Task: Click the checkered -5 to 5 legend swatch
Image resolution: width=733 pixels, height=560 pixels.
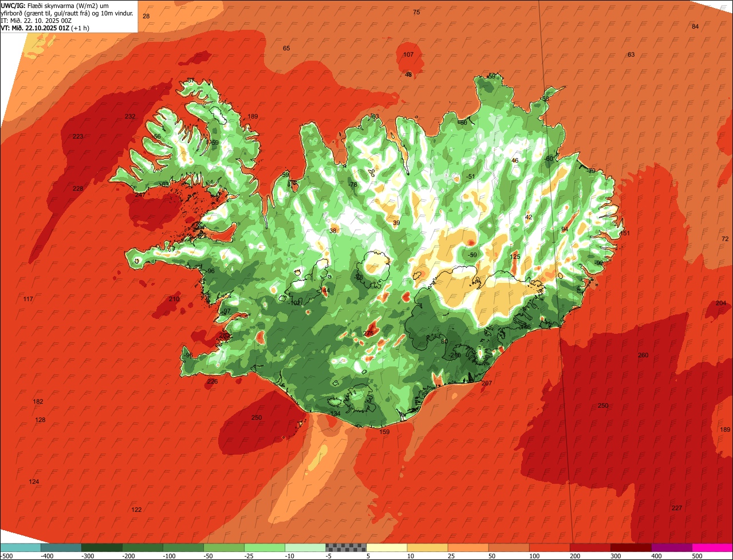Action: click(346, 547)
